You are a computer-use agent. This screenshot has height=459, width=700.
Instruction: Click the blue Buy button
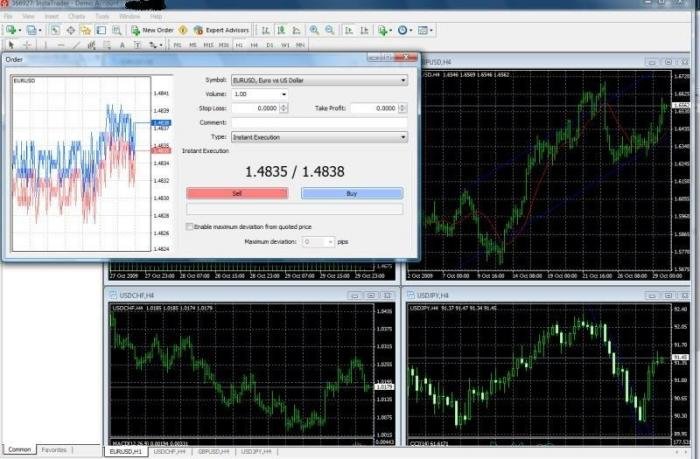(x=352, y=193)
